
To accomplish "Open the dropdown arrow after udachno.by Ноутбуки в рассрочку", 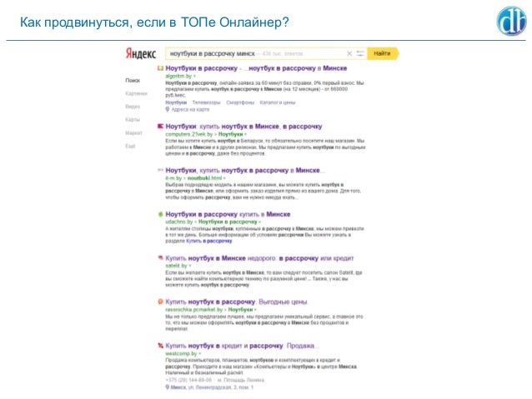I will [x=260, y=222].
